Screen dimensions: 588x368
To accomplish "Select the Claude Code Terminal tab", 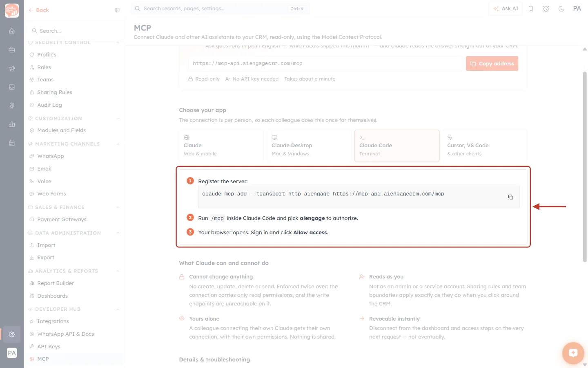I will [x=397, y=146].
